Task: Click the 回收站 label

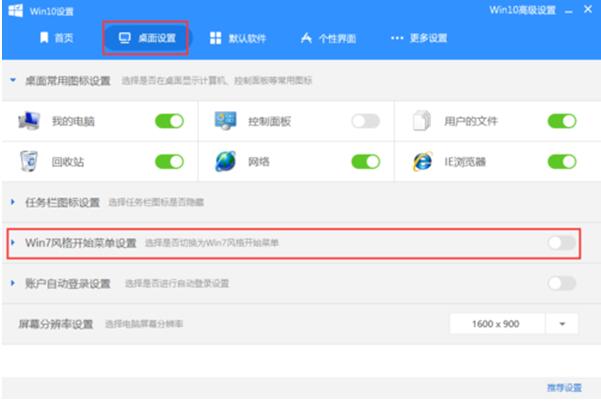Action: click(x=68, y=162)
